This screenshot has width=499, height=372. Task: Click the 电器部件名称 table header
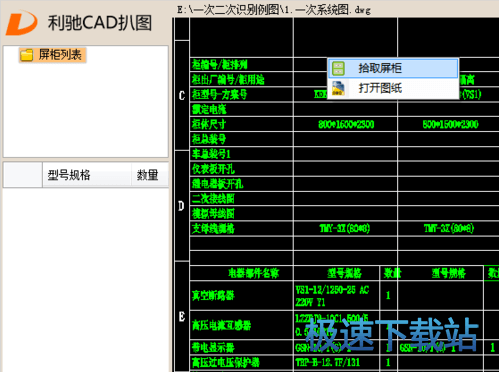(x=254, y=273)
